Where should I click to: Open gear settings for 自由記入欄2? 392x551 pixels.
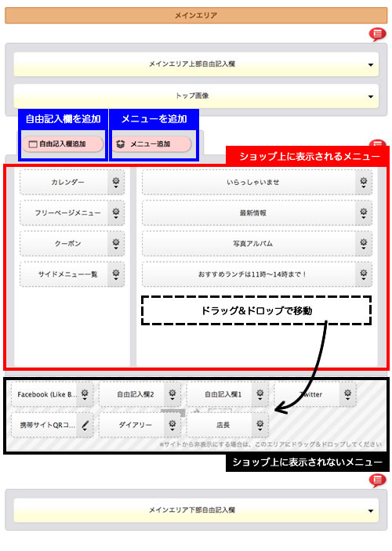click(172, 394)
